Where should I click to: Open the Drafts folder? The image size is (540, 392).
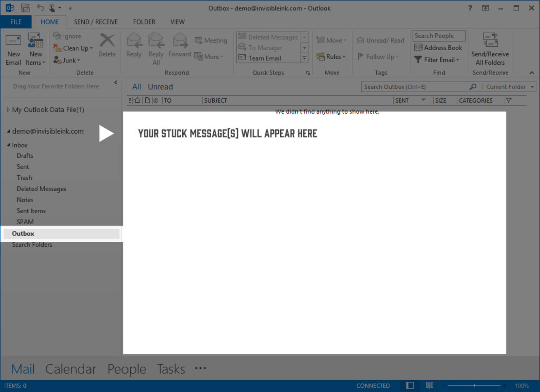click(25, 155)
